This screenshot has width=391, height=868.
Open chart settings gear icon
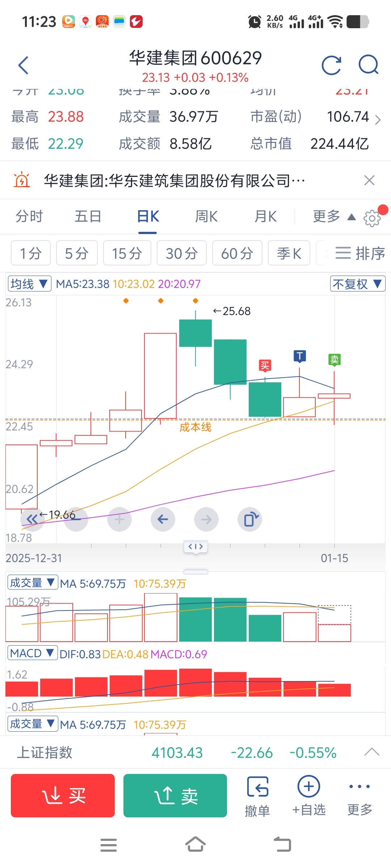click(372, 218)
